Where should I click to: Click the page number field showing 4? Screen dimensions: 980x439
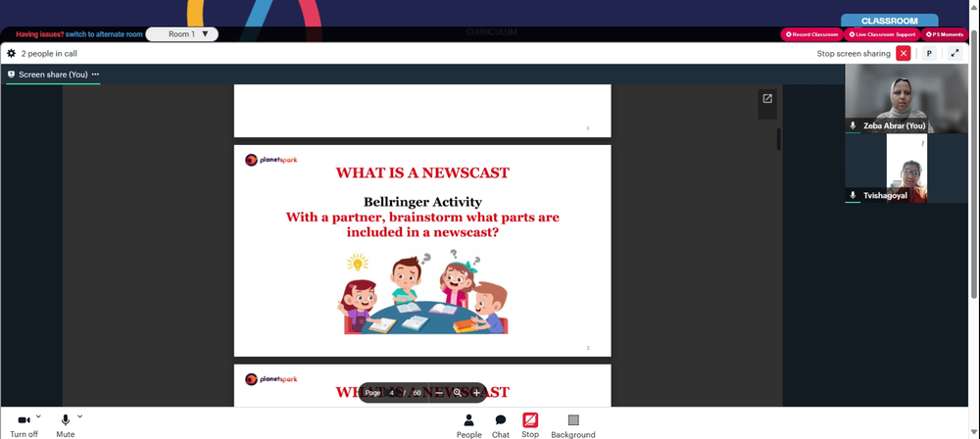[391, 393]
